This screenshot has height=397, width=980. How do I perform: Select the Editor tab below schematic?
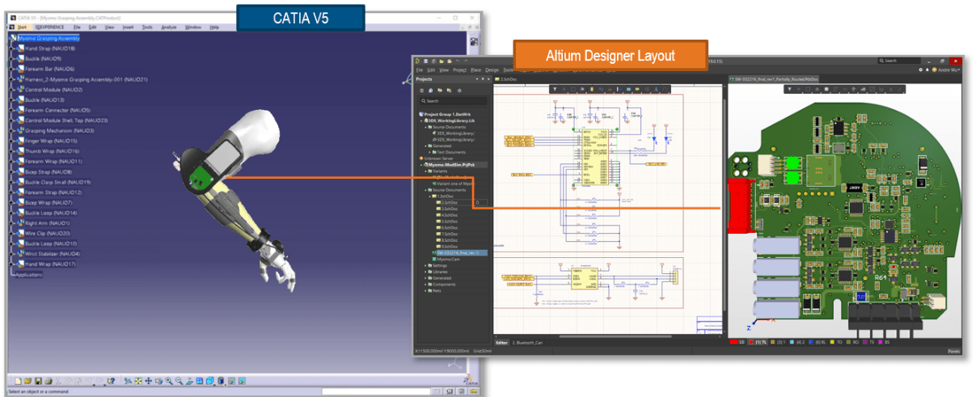pyautogui.click(x=502, y=343)
